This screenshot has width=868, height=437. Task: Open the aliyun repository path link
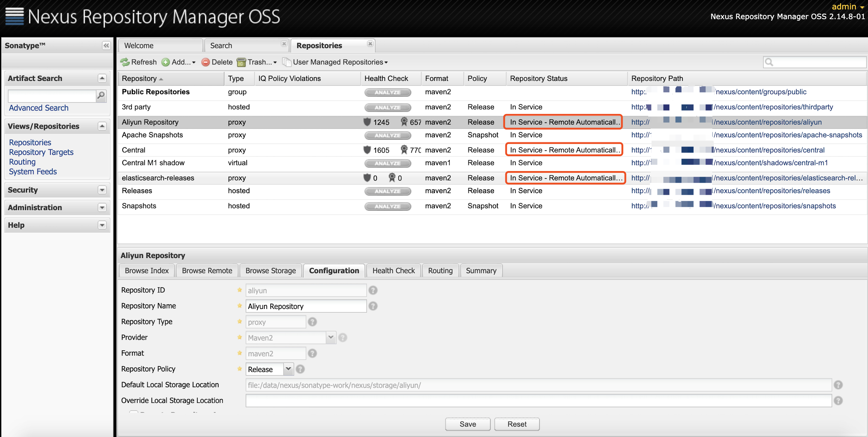pyautogui.click(x=726, y=122)
